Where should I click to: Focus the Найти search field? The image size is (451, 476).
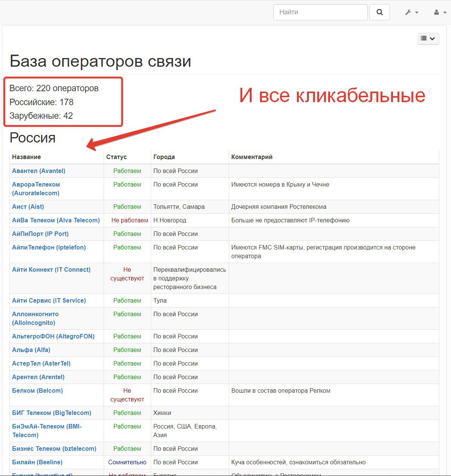click(x=320, y=12)
